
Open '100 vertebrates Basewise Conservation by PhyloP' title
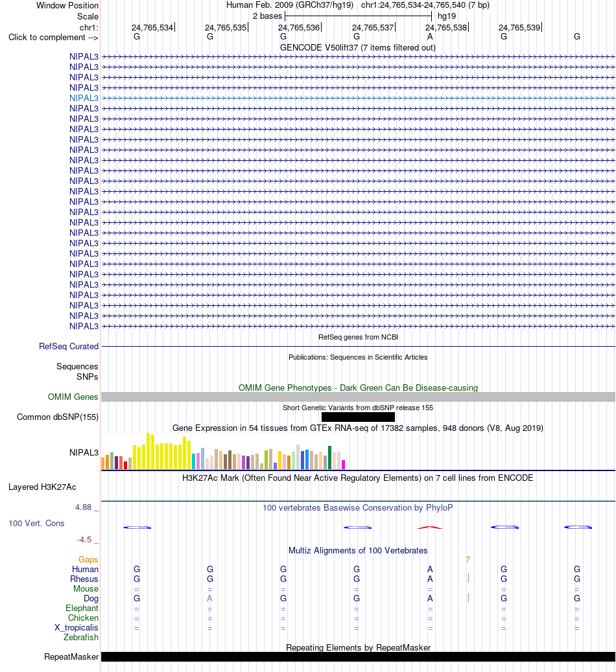click(x=358, y=508)
